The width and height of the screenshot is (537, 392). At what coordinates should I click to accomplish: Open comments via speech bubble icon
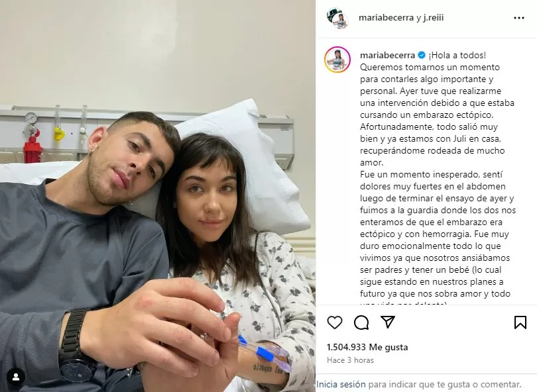tap(361, 322)
